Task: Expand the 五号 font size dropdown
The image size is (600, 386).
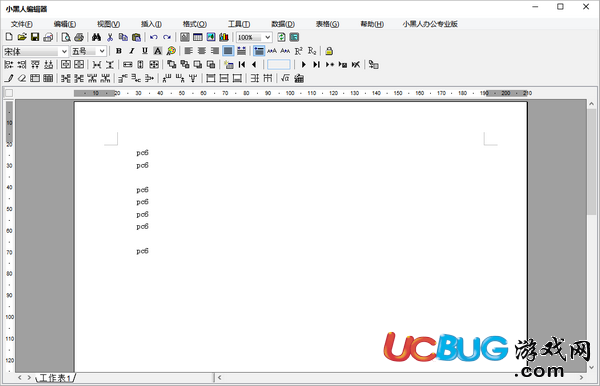Action: (x=102, y=51)
